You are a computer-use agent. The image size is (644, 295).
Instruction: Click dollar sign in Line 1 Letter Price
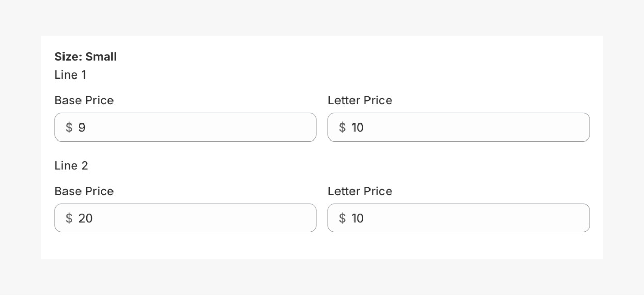342,128
